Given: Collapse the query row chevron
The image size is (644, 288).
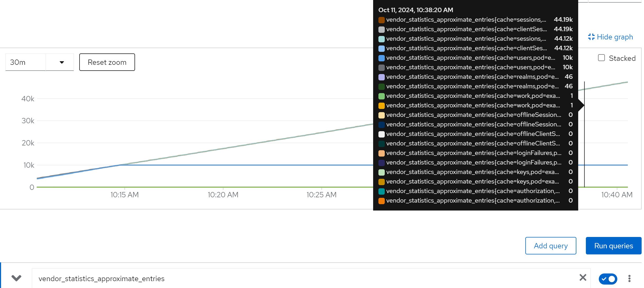Looking at the screenshot, I should tap(16, 278).
